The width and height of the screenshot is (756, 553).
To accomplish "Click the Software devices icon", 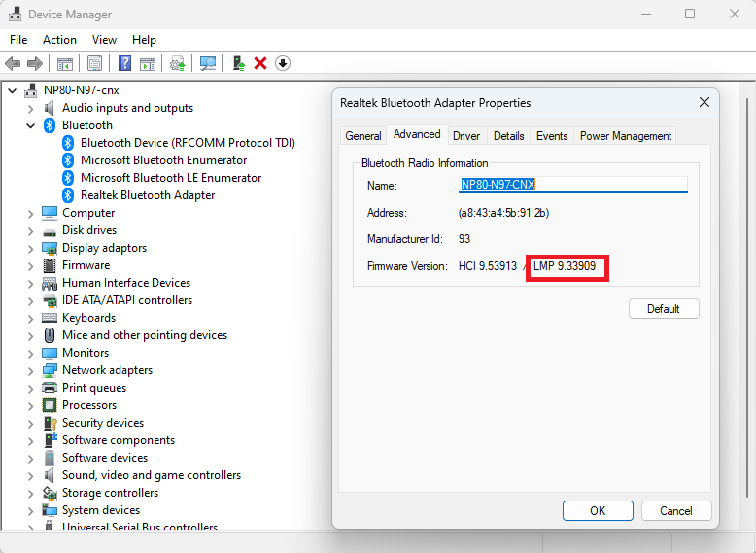I will point(50,458).
